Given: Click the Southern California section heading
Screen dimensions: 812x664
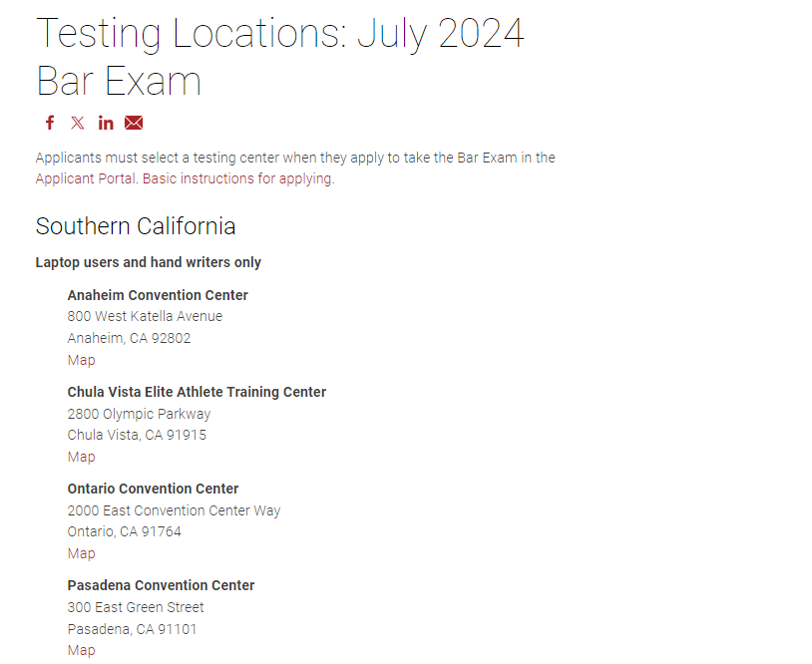Looking at the screenshot, I should (136, 226).
